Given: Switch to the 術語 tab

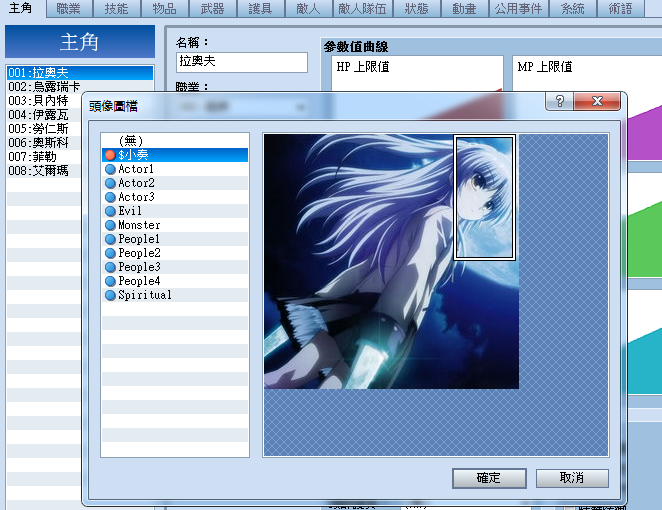Looking at the screenshot, I should [620, 8].
